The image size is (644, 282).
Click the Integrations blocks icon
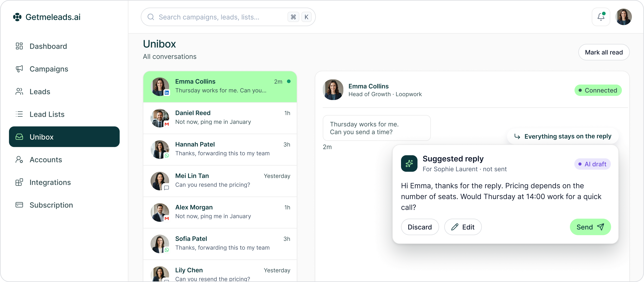pyautogui.click(x=19, y=182)
